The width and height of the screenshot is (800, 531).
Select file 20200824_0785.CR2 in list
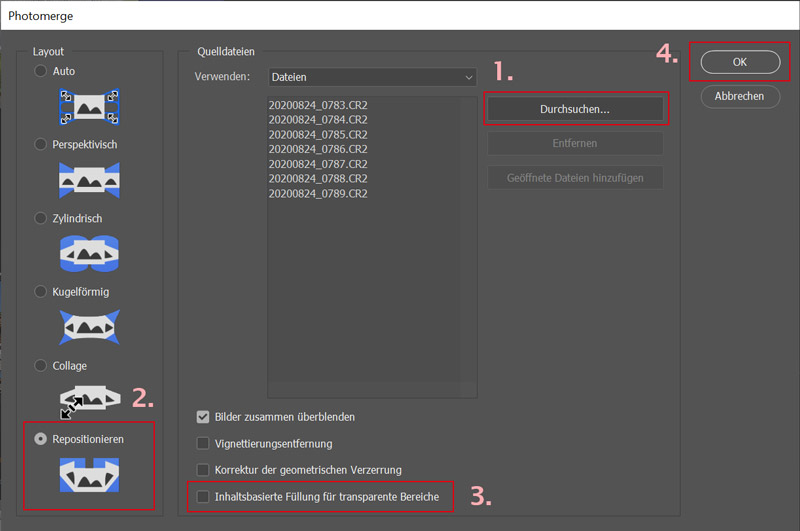[x=318, y=135]
